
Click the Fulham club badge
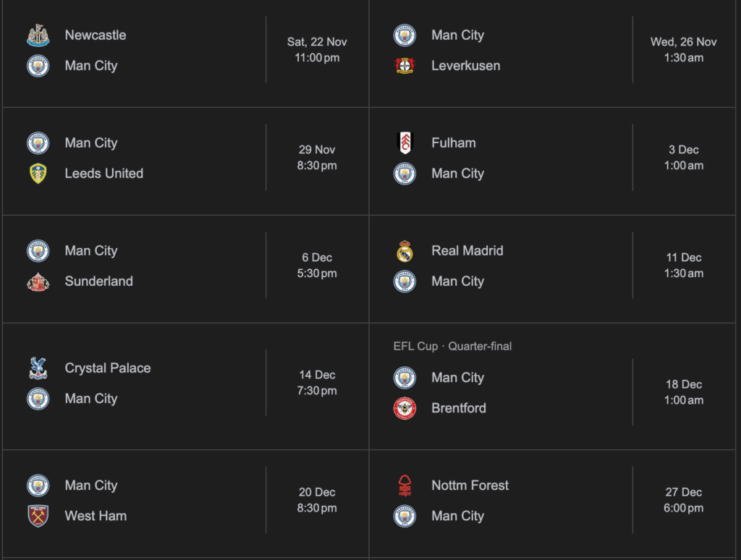(405, 143)
